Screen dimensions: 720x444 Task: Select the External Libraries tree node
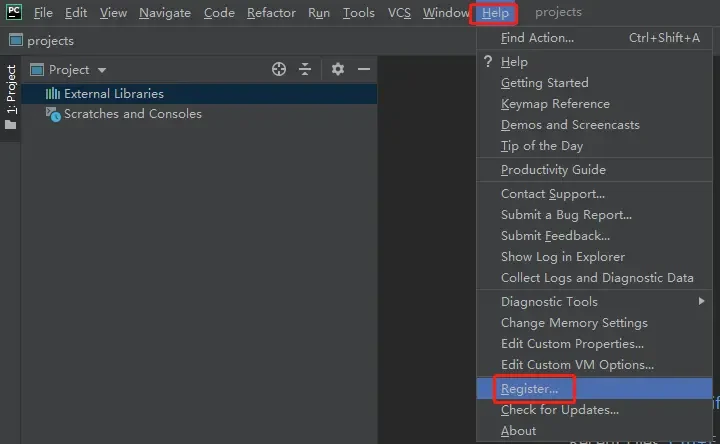[113, 93]
